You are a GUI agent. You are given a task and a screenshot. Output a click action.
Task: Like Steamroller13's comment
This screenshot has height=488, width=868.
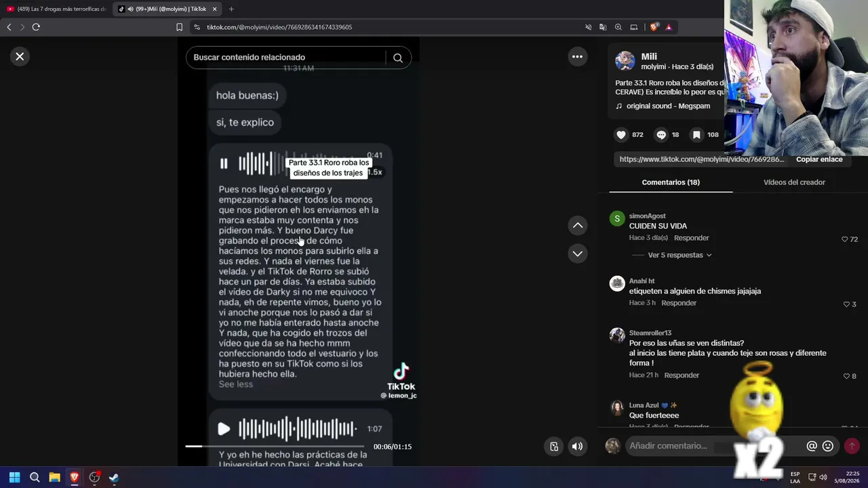click(x=846, y=376)
